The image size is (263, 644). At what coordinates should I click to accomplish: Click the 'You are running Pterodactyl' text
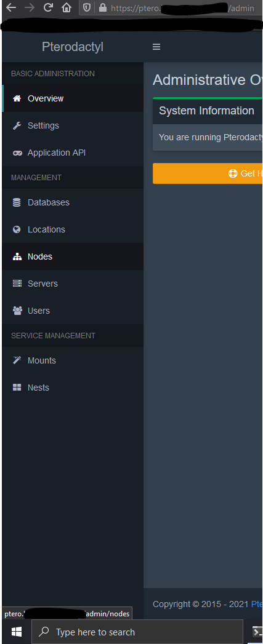coord(211,137)
